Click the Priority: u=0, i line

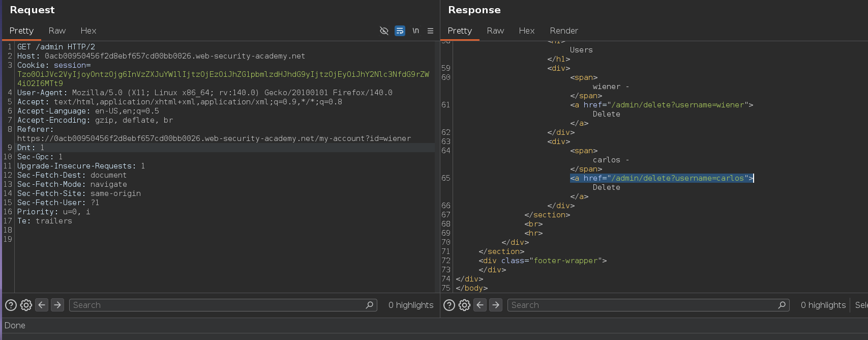coord(53,212)
